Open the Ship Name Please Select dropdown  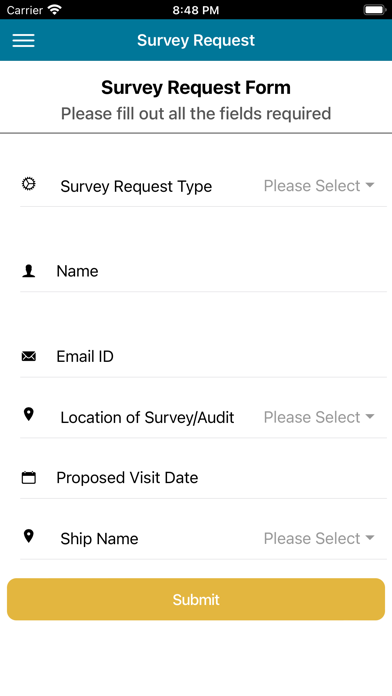tap(319, 538)
